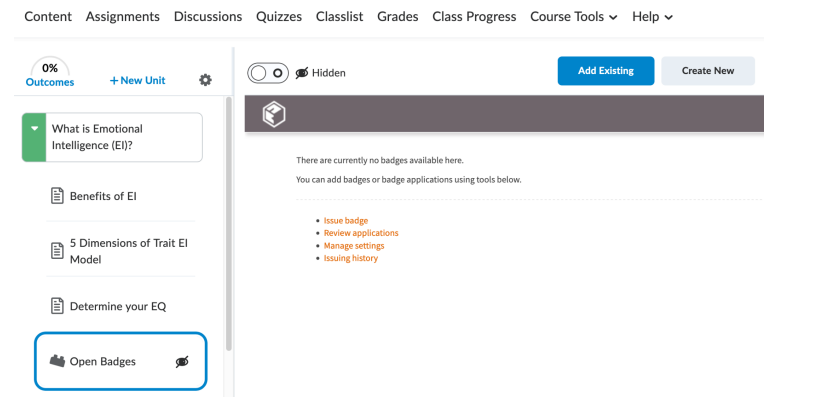
Task: Click the Determine your EQ document icon
Action: pyautogui.click(x=57, y=306)
